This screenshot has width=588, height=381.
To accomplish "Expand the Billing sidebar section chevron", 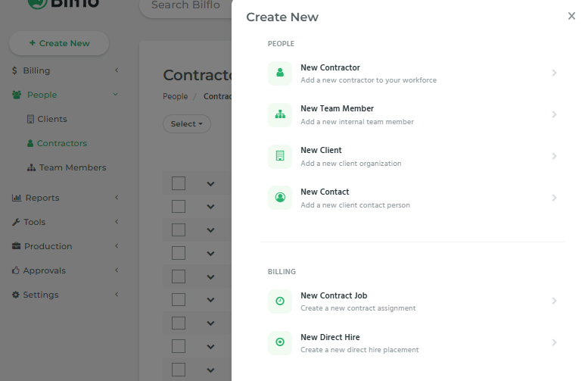I will coord(117,70).
